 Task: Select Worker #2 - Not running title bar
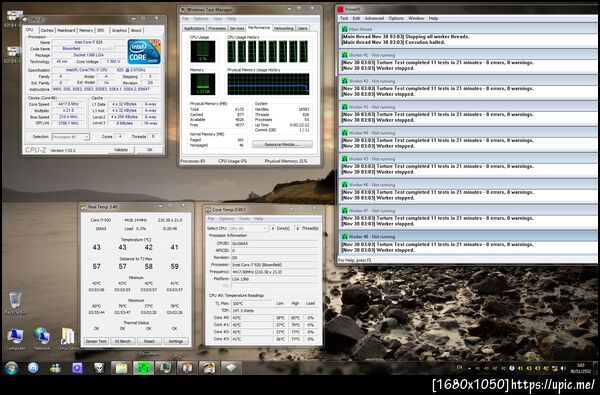coord(468,81)
